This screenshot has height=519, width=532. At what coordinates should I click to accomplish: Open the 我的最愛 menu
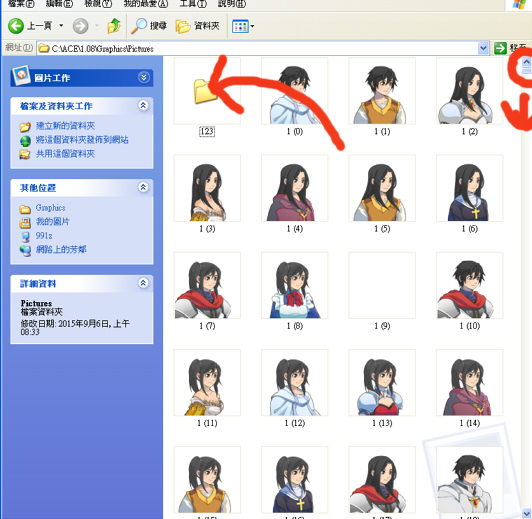click(146, 4)
